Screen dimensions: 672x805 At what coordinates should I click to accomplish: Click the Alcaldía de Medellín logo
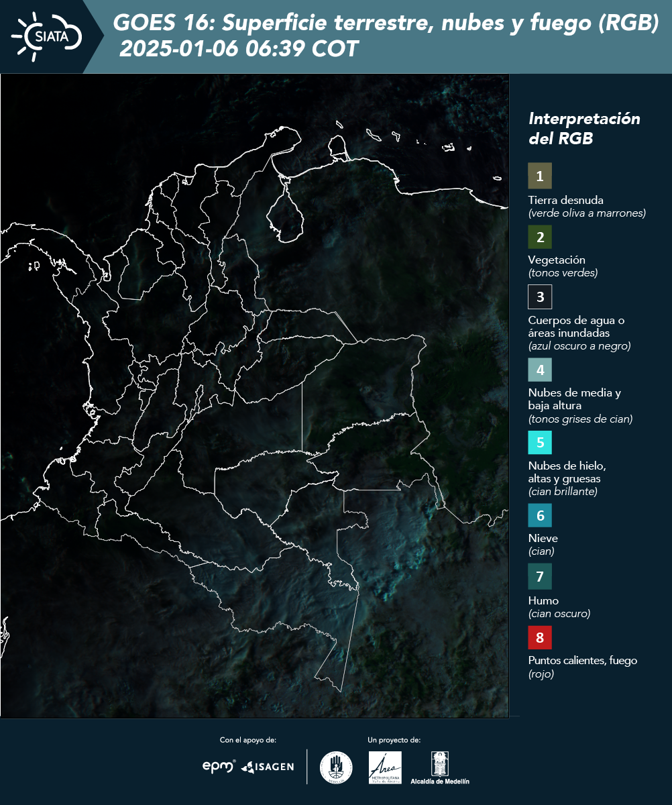[440, 767]
